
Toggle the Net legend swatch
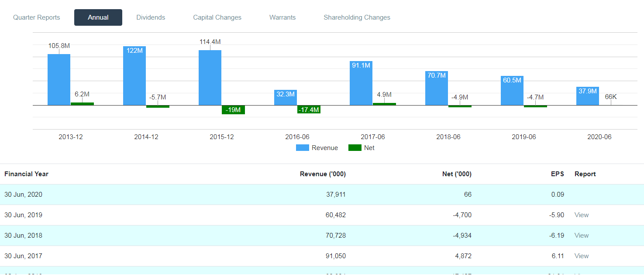[x=355, y=148]
